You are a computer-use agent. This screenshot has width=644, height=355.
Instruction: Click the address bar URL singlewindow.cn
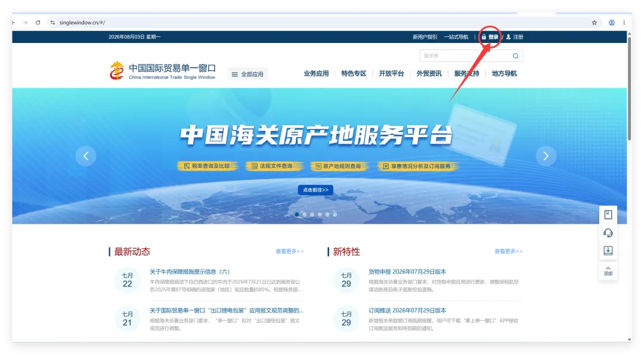[x=82, y=23]
